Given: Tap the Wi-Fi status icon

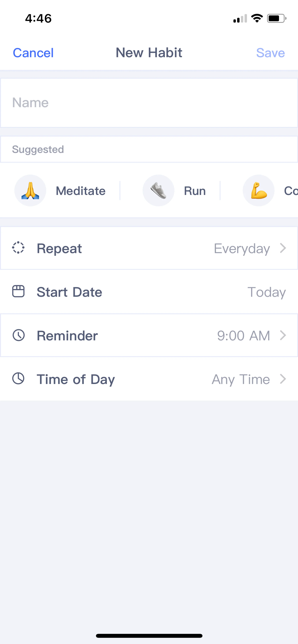Looking at the screenshot, I should (257, 18).
